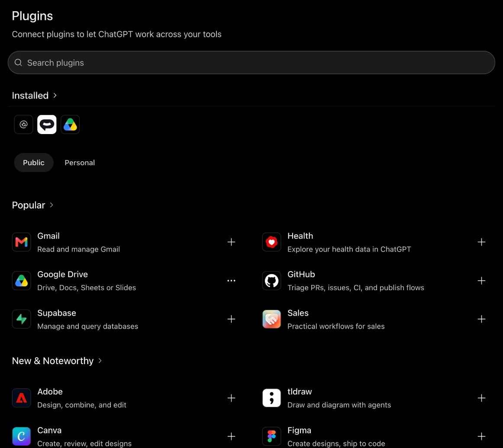Click the Health heart icon
503x448 pixels.
click(271, 242)
